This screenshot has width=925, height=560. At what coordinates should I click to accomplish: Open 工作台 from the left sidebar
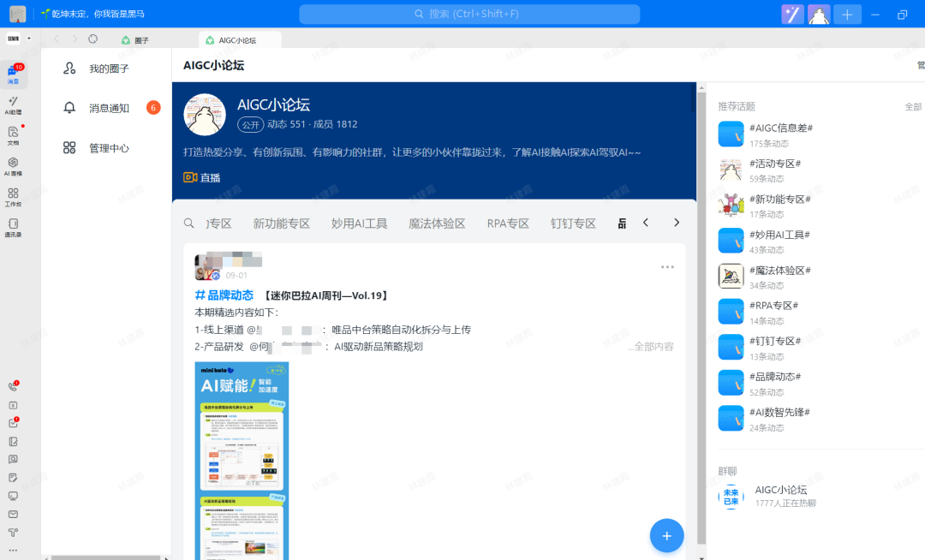(13, 197)
